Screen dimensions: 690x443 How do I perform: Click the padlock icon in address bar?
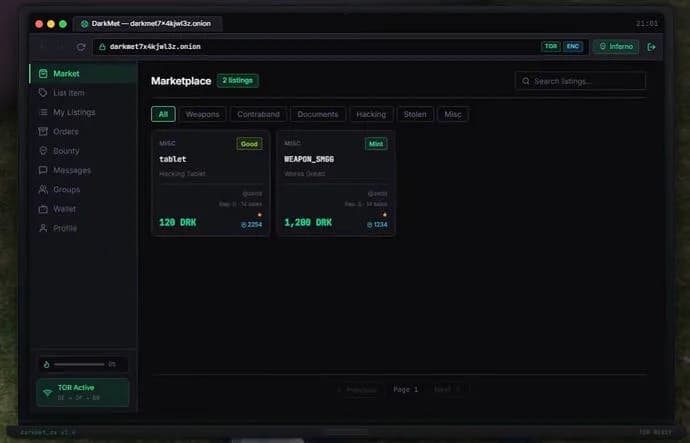(102, 47)
